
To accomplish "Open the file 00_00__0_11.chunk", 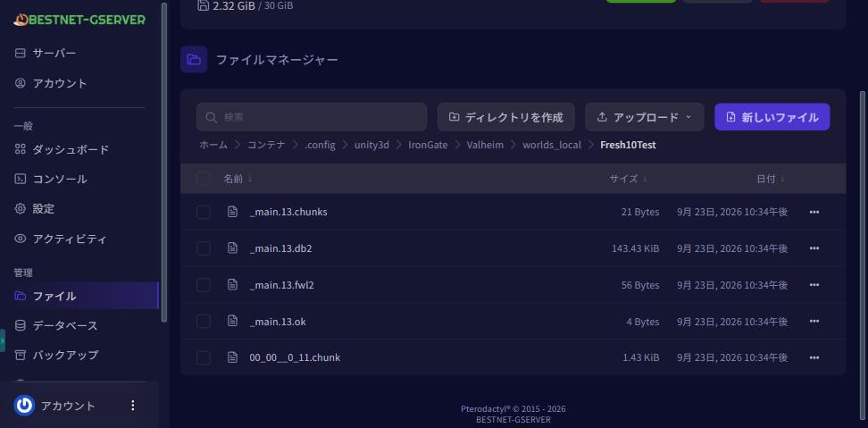I will click(x=295, y=357).
